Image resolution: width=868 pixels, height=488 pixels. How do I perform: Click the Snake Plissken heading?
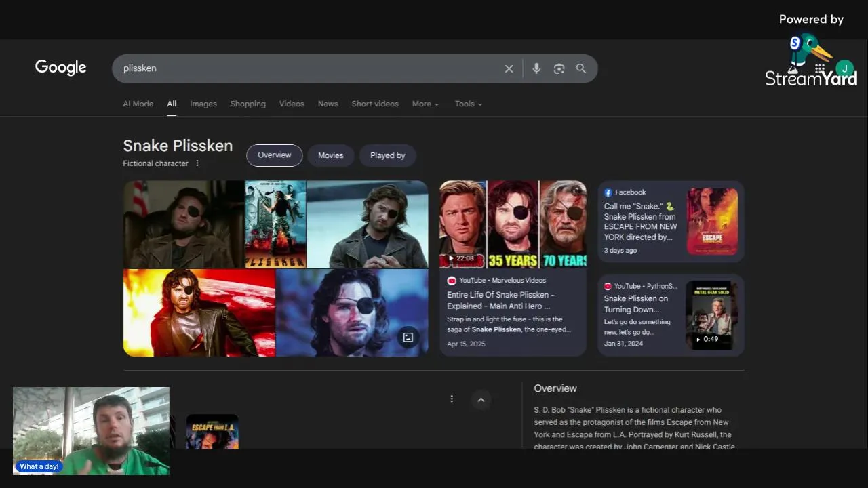[x=178, y=146]
